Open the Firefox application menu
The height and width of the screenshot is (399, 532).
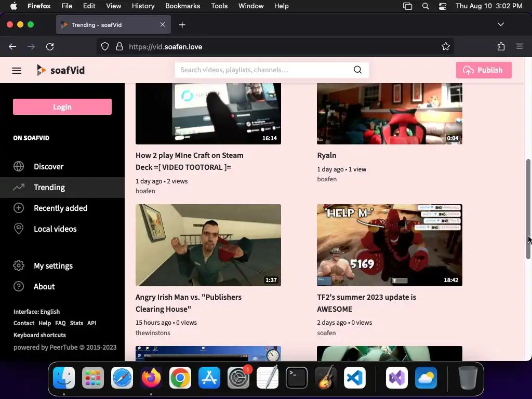point(520,46)
